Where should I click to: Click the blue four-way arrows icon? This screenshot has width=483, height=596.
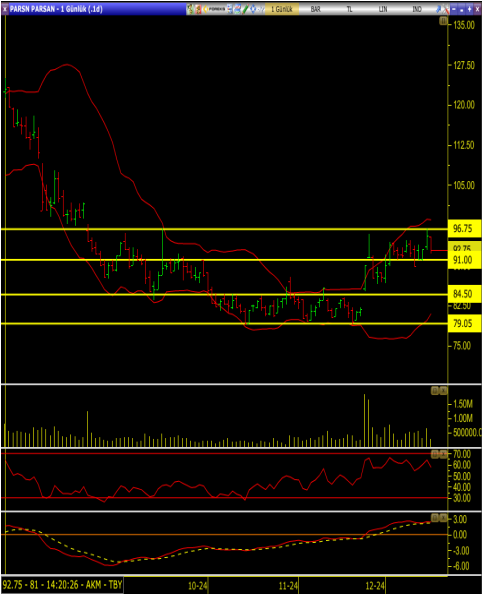click(253, 9)
